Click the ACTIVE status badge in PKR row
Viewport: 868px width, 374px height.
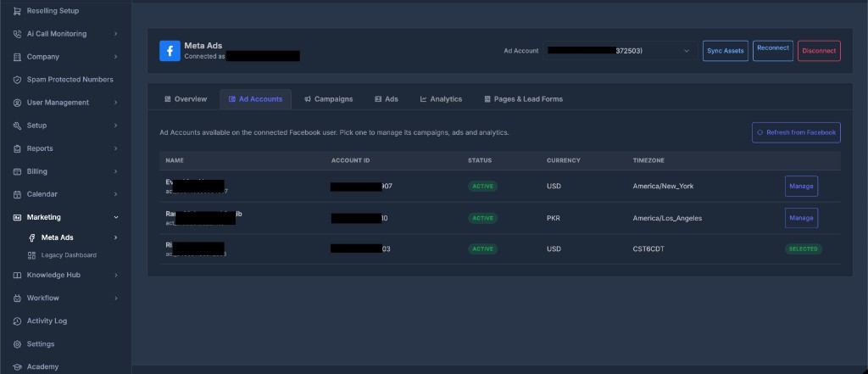(x=482, y=218)
